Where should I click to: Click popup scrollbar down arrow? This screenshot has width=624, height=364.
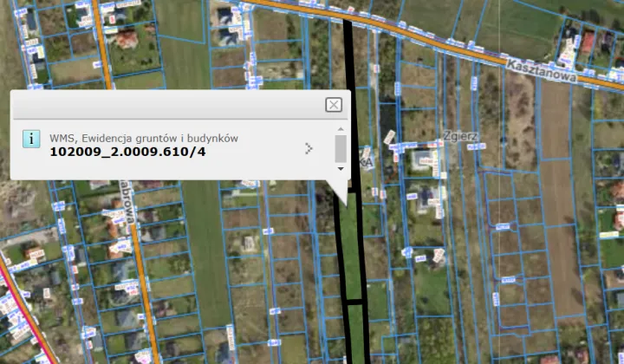point(341,169)
